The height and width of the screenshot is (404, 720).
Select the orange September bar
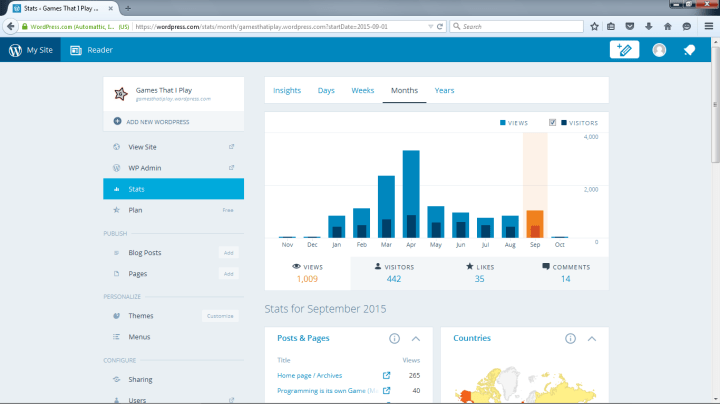[535, 224]
